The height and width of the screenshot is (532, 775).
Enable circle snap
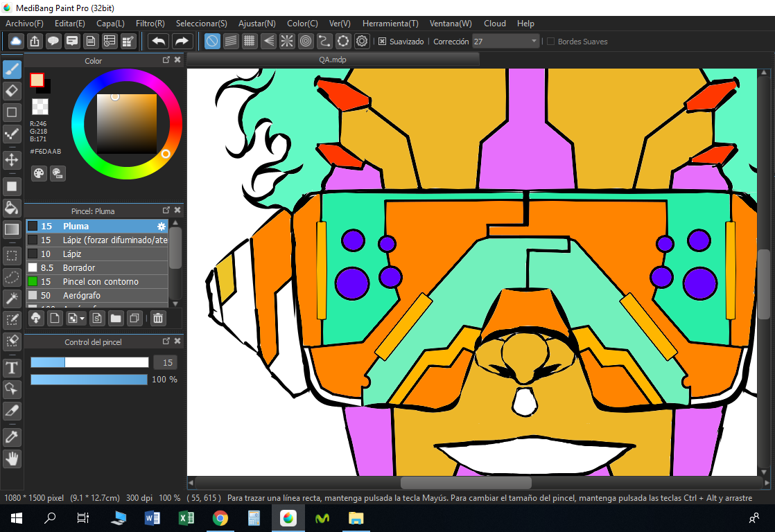[306, 41]
